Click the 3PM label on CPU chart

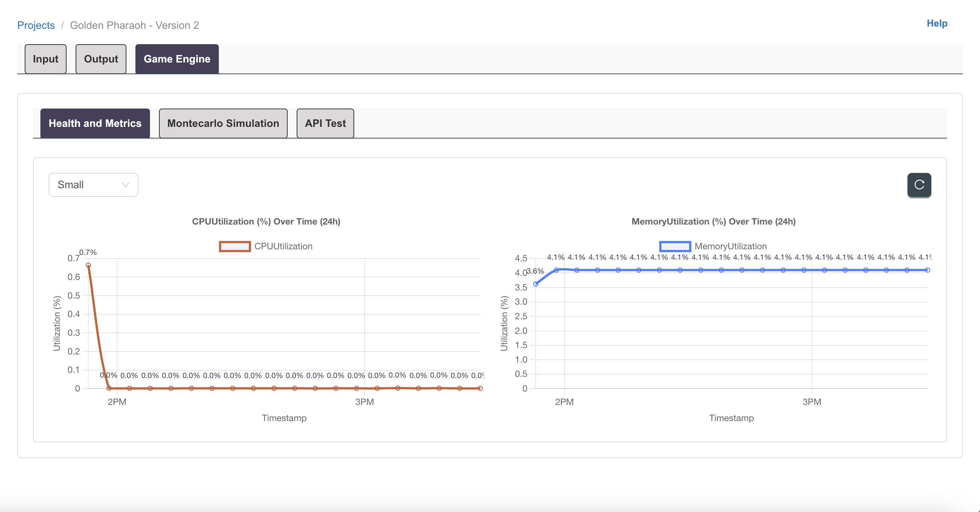click(x=364, y=402)
